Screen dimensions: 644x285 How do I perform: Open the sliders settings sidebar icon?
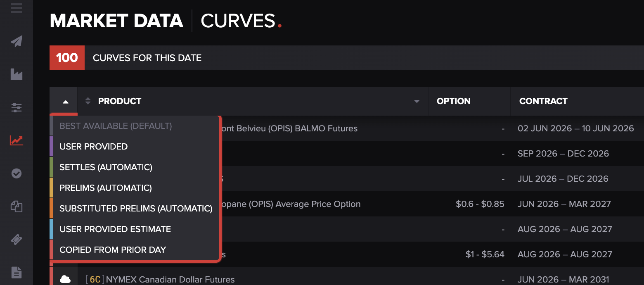pos(17,108)
